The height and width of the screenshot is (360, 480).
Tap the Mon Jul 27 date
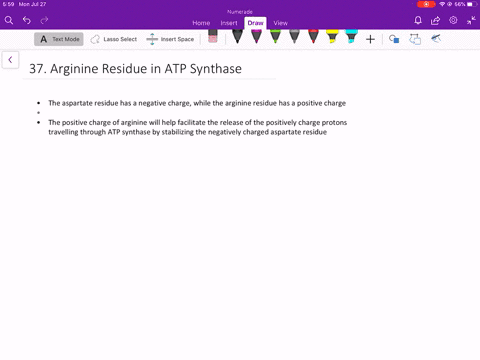pos(32,4)
